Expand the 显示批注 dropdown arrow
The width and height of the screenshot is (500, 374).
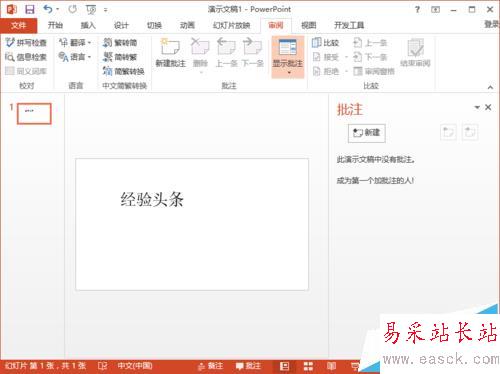289,73
